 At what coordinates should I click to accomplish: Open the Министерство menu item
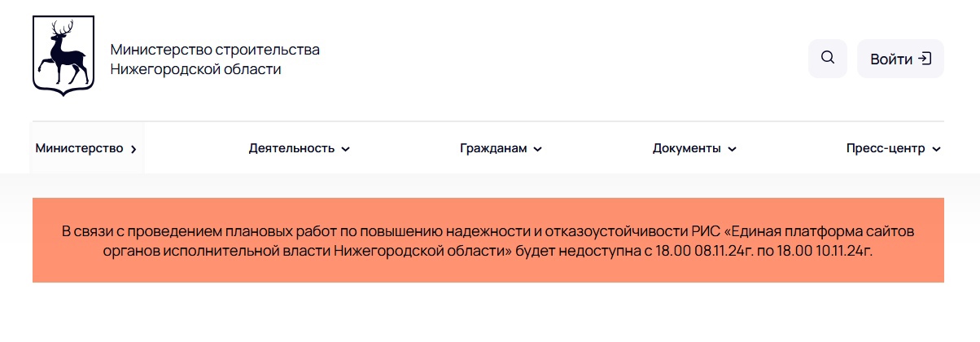pos(87,148)
